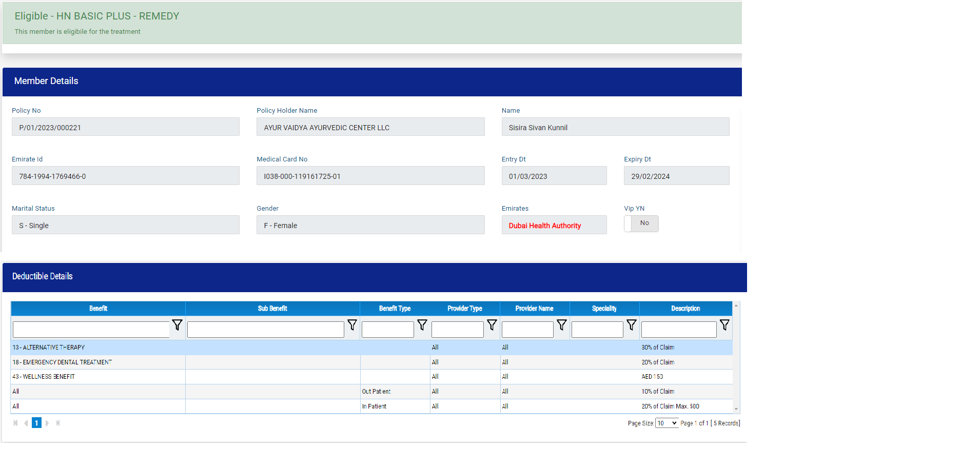Screen dimensions: 980x449
Task: Go to the first page arrow
Action: pos(15,423)
